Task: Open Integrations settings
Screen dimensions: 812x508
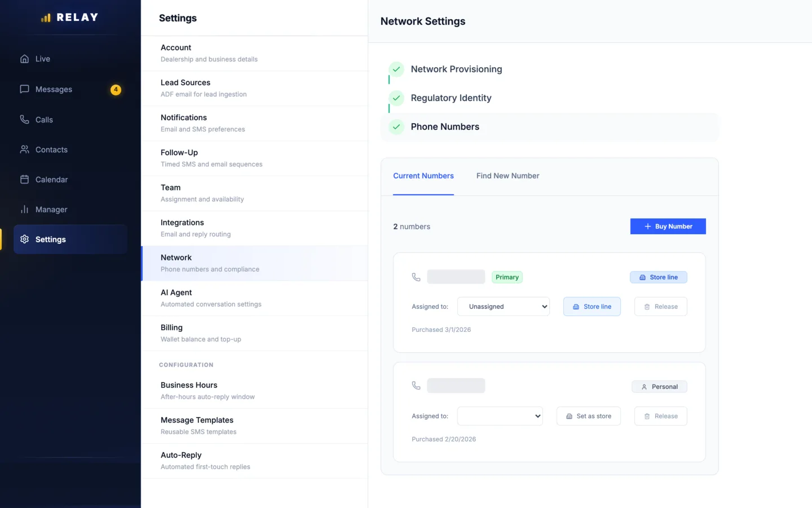Action: [x=254, y=228]
